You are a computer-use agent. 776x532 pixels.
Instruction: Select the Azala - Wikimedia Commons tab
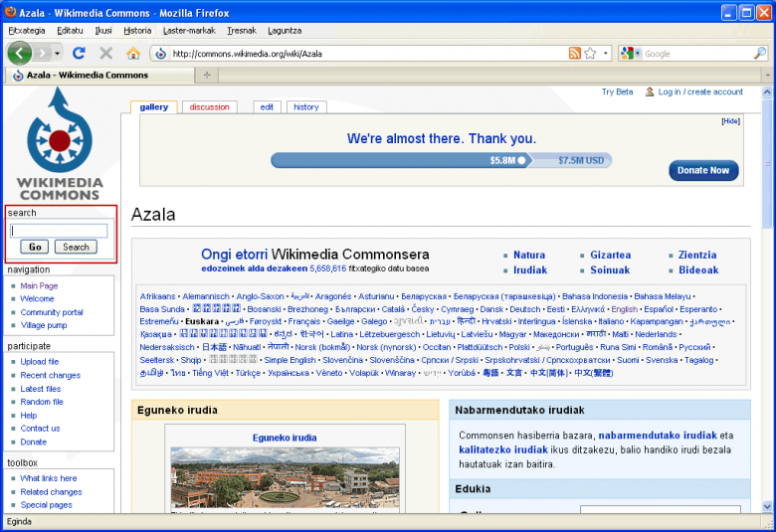(x=98, y=76)
